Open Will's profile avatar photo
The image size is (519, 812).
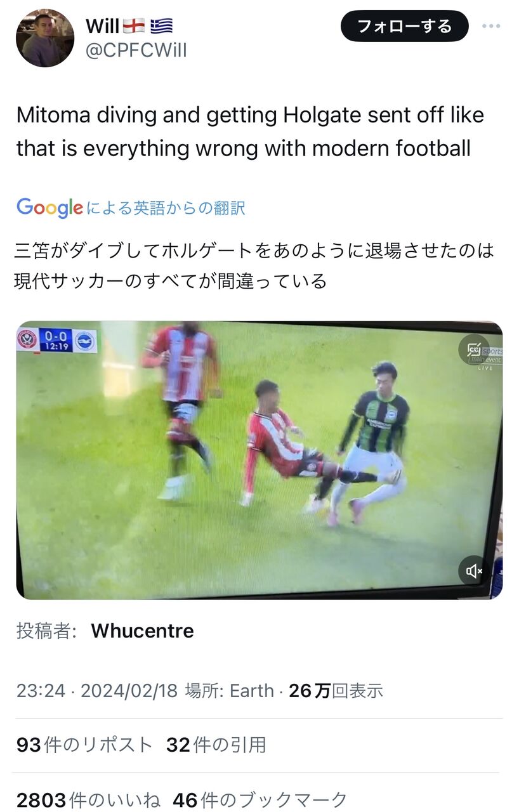(x=45, y=38)
